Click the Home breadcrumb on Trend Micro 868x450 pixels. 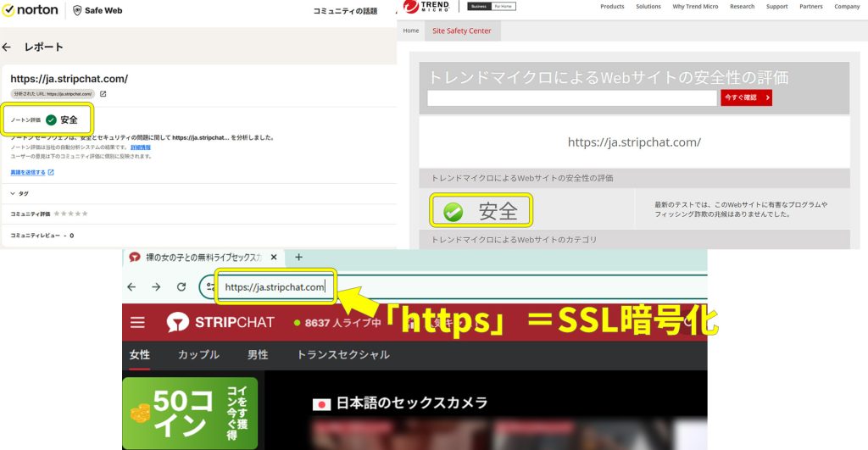(x=411, y=31)
